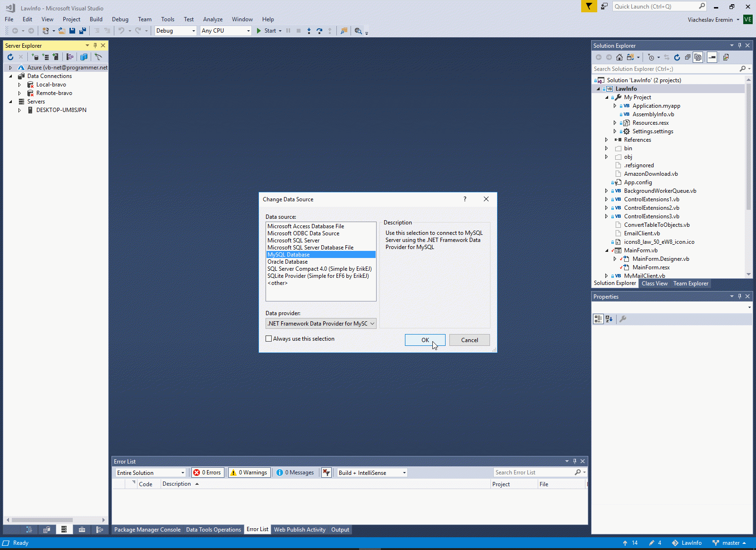
Task: Collapse the My Project node
Action: (607, 97)
